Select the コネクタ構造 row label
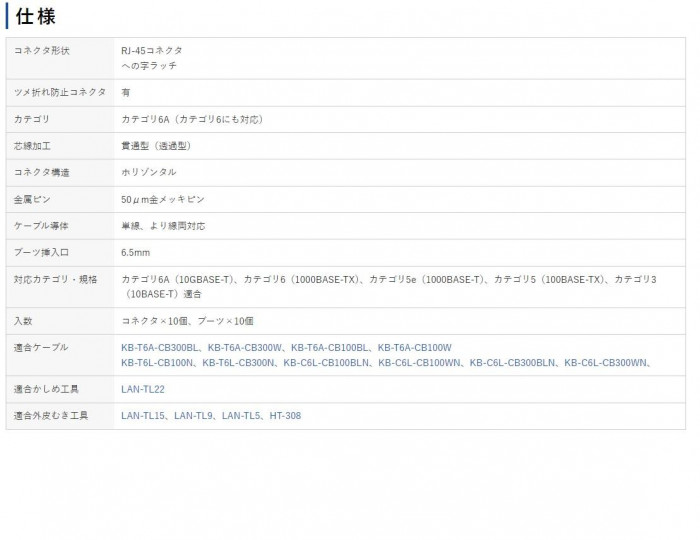Screen dimensions: 700x540 pyautogui.click(x=42, y=172)
